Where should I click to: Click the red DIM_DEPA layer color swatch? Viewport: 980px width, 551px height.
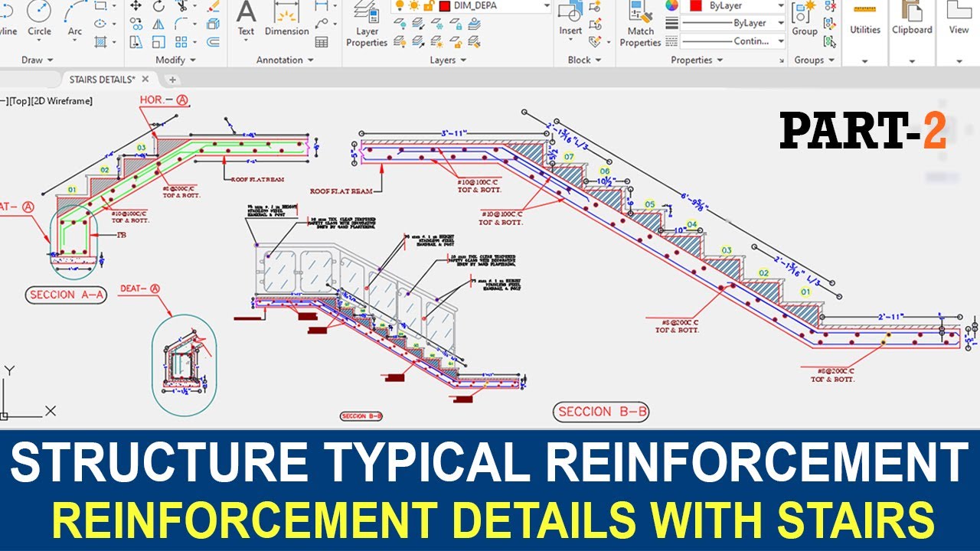tap(444, 6)
